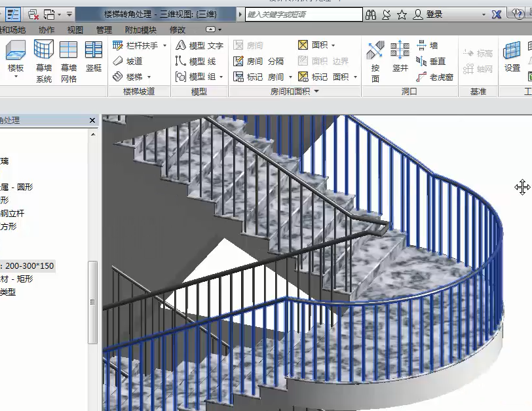Select the 竖井 shaft opening tool

(400, 58)
